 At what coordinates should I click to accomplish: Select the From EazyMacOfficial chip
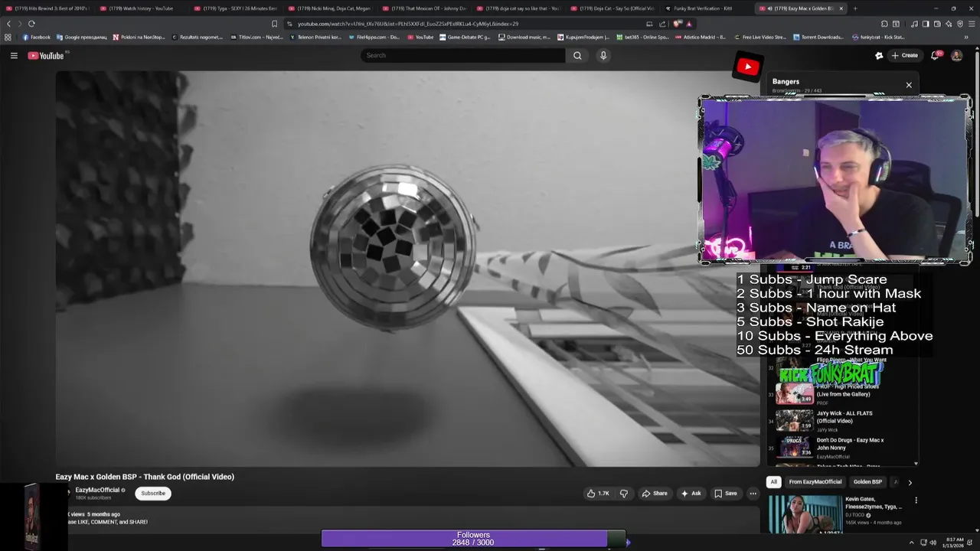(x=815, y=482)
